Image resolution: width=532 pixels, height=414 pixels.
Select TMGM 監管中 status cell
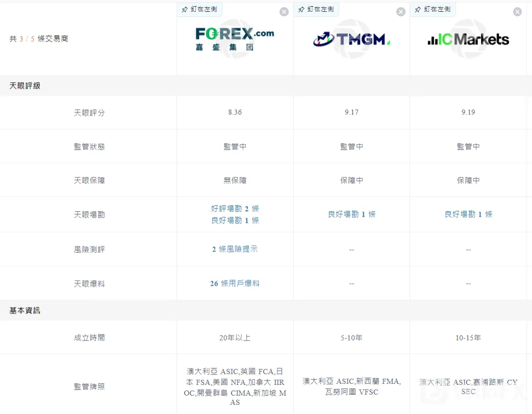coord(351,147)
